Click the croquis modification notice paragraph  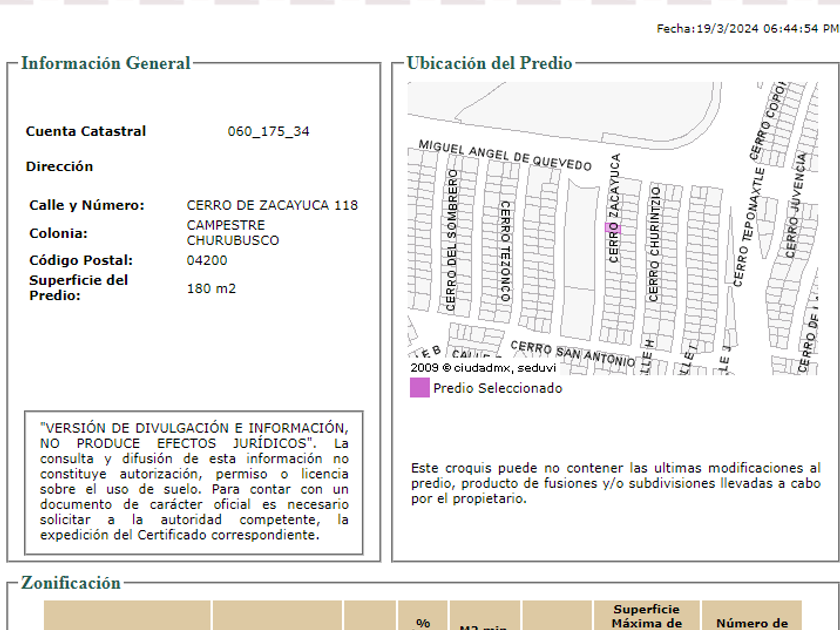(616, 483)
